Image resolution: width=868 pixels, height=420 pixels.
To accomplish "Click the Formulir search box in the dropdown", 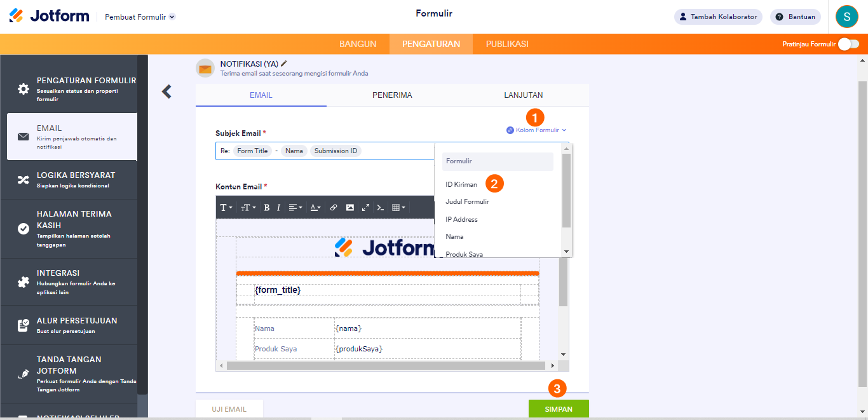I will [498, 161].
